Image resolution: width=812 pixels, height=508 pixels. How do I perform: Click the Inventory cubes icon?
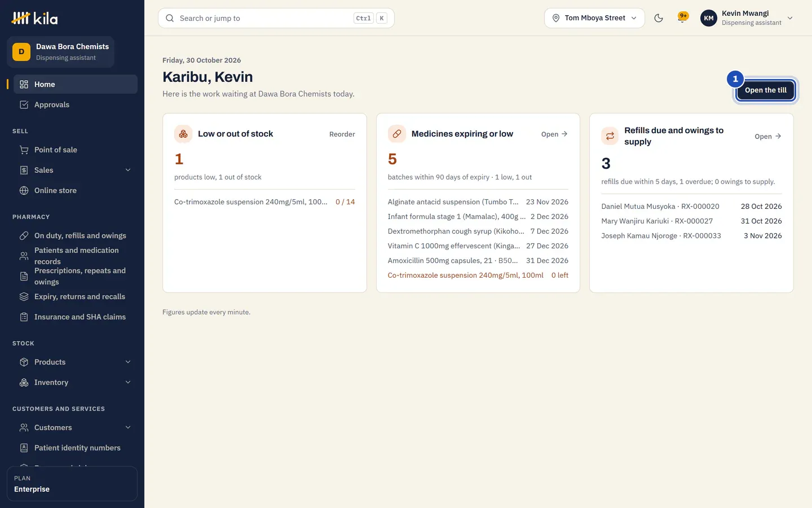pyautogui.click(x=24, y=382)
